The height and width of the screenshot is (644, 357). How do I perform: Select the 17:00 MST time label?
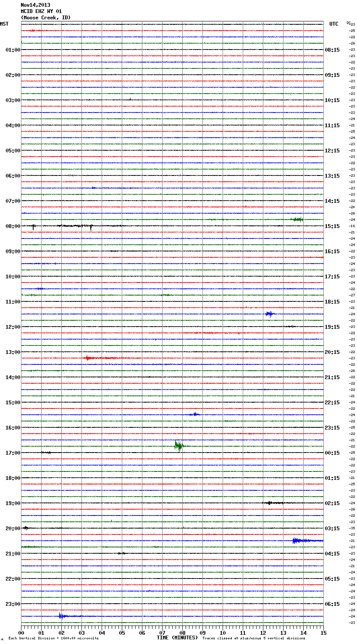(13, 453)
